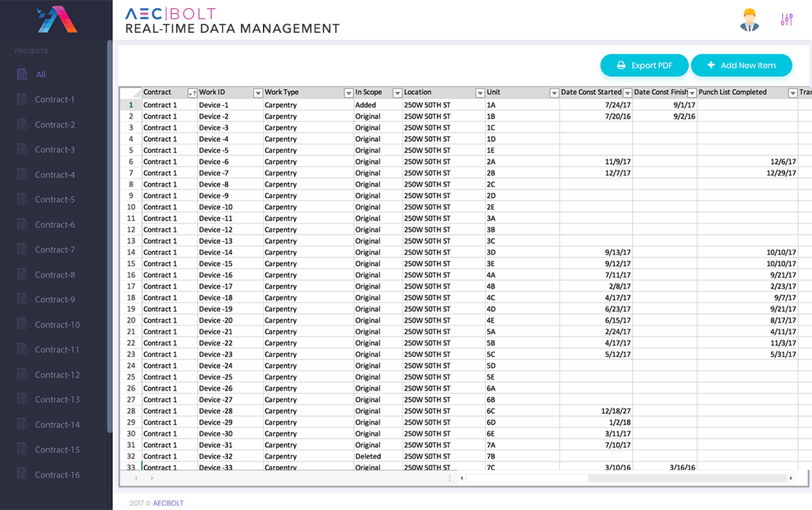Click the Contract-13 document icon
This screenshot has height=510, width=812.
click(22, 399)
